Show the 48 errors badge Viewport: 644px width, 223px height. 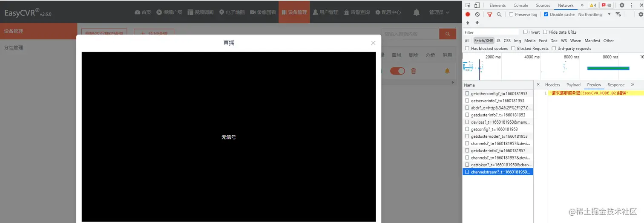(x=607, y=6)
